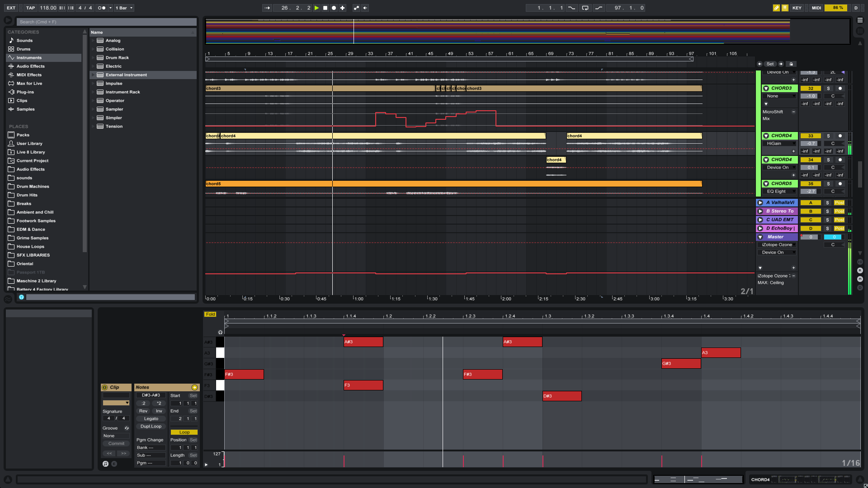
Task: Click the browser search field
Action: click(x=107, y=22)
